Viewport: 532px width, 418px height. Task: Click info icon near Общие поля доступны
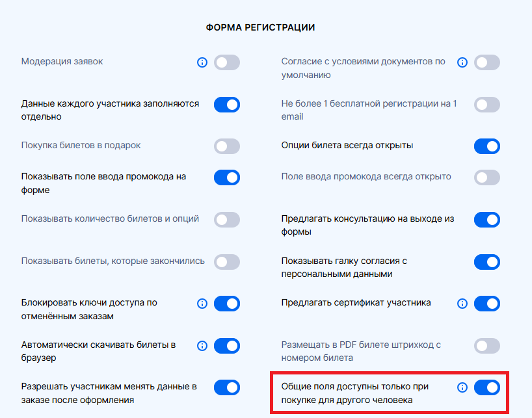click(462, 387)
